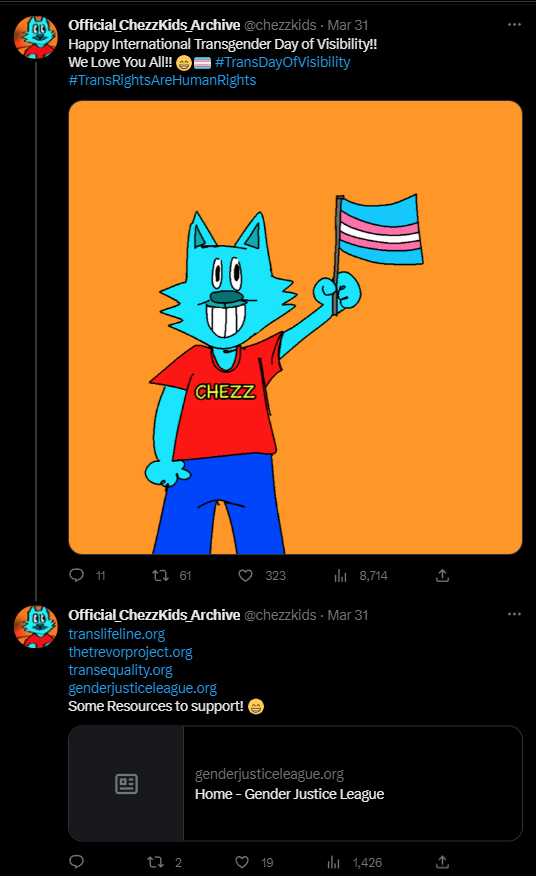The height and width of the screenshot is (876, 536).
Task: Open the Chezz cat flag image
Action: coord(295,327)
